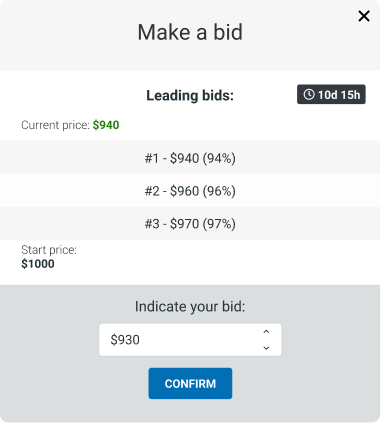The height and width of the screenshot is (423, 381).
Task: Increase bid with the up arrow
Action: (266, 332)
